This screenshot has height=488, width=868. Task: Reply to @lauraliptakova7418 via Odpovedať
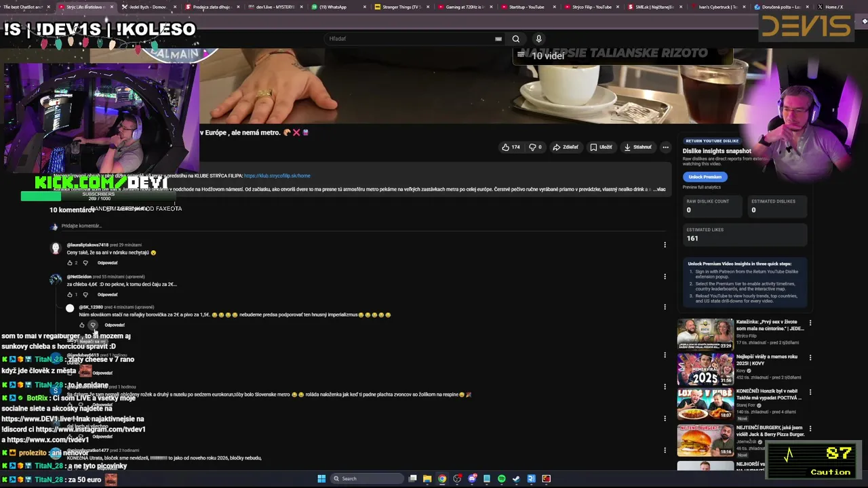(x=107, y=262)
